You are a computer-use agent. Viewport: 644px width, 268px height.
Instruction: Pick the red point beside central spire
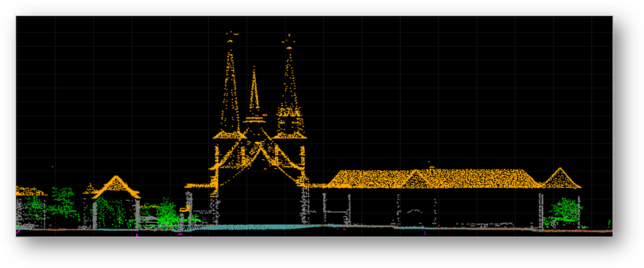coord(265,115)
